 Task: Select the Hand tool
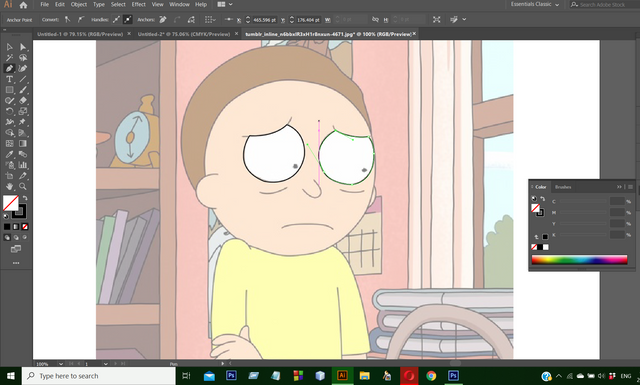(9, 187)
